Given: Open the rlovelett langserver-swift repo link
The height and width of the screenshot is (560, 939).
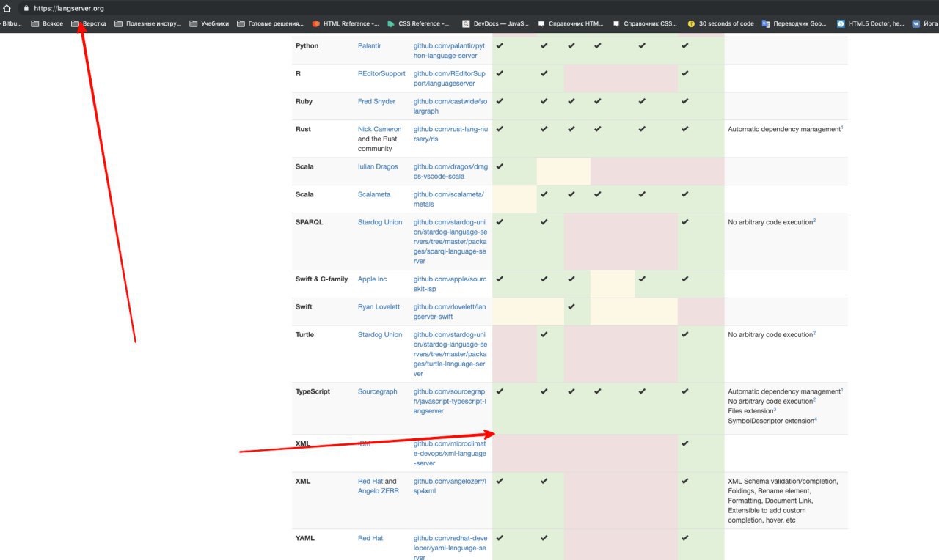Looking at the screenshot, I should 450,312.
